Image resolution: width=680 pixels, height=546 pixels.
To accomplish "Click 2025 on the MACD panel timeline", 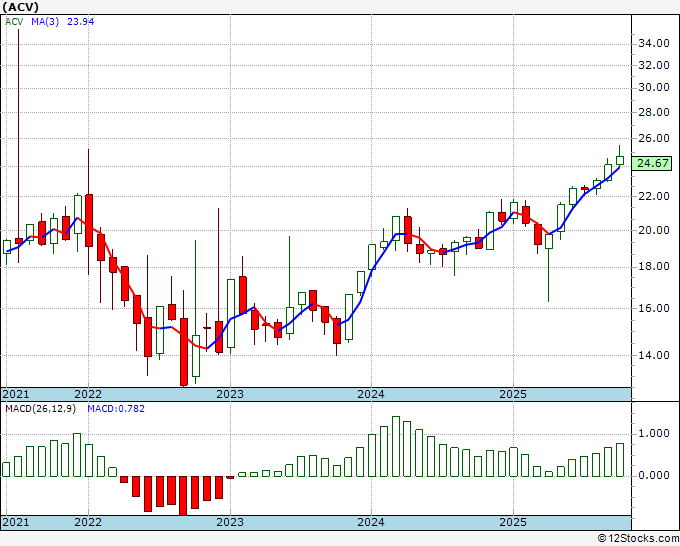I will tap(513, 522).
